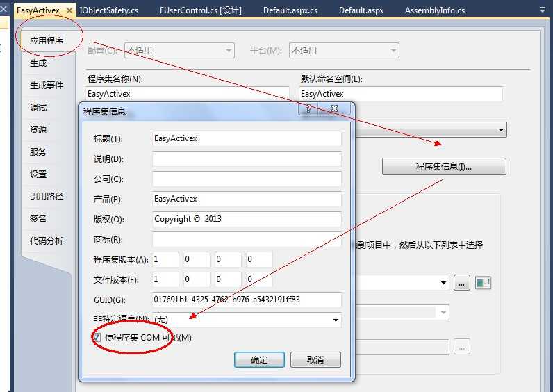Viewport: 553px width, 392px height.
Task: Open the 设置 properties page
Action: [38, 174]
